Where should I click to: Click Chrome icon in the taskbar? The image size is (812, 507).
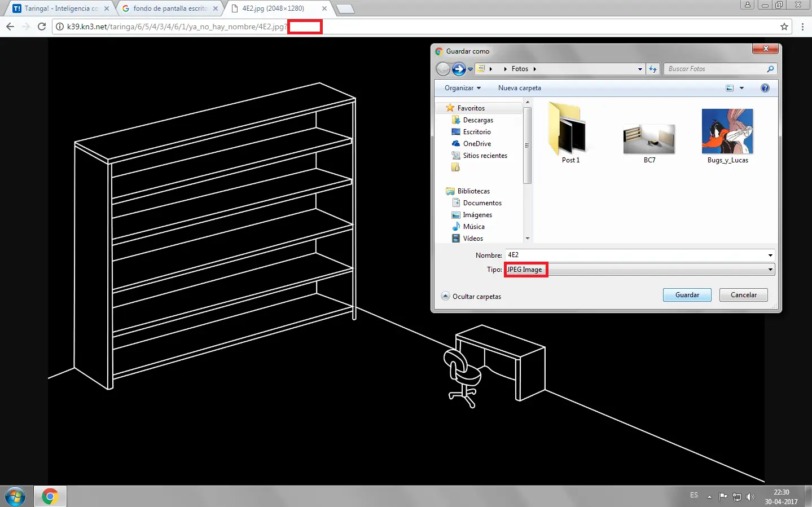pos(50,496)
